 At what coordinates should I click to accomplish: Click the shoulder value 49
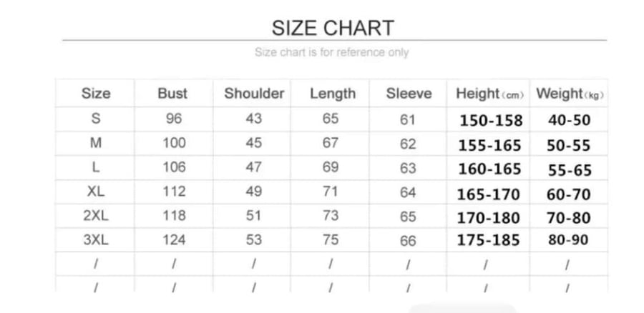(x=254, y=192)
